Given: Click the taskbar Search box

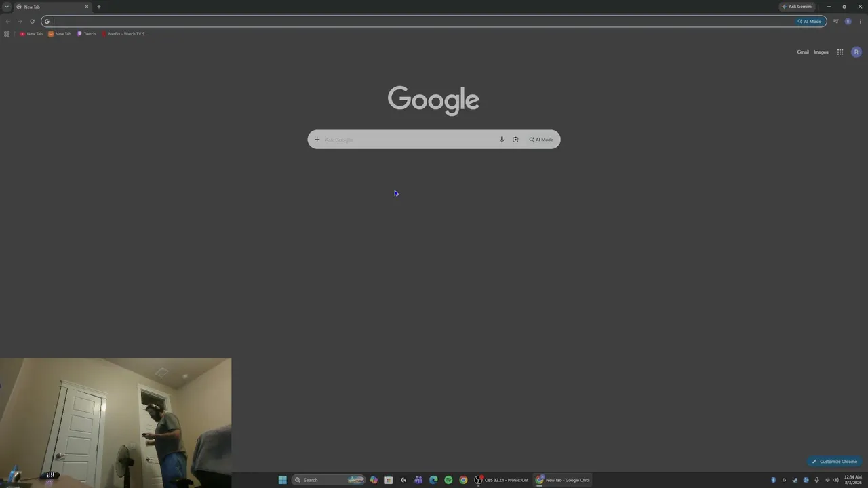Looking at the screenshot, I should tap(328, 480).
